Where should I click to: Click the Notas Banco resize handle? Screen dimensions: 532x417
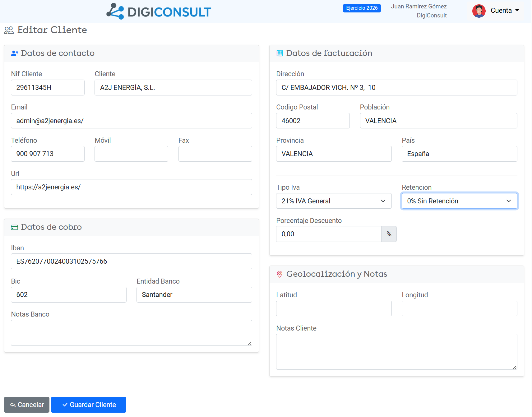250,343
